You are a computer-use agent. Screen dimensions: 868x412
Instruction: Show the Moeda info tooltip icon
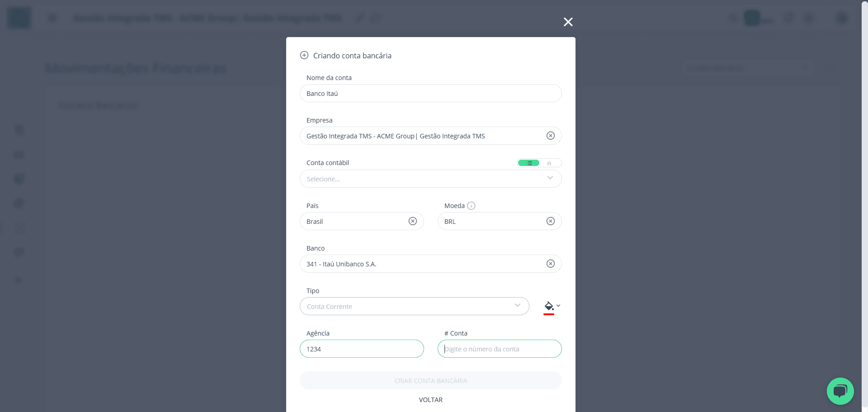[471, 206]
